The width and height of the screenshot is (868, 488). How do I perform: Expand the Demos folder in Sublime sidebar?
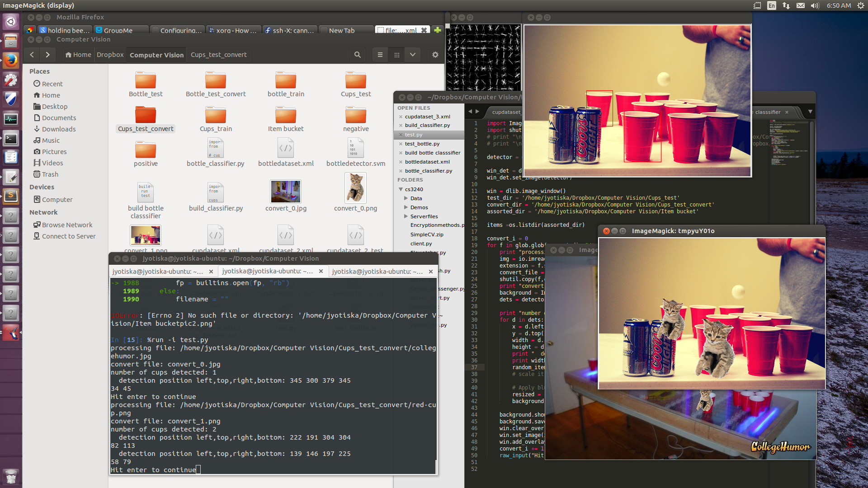(x=406, y=207)
